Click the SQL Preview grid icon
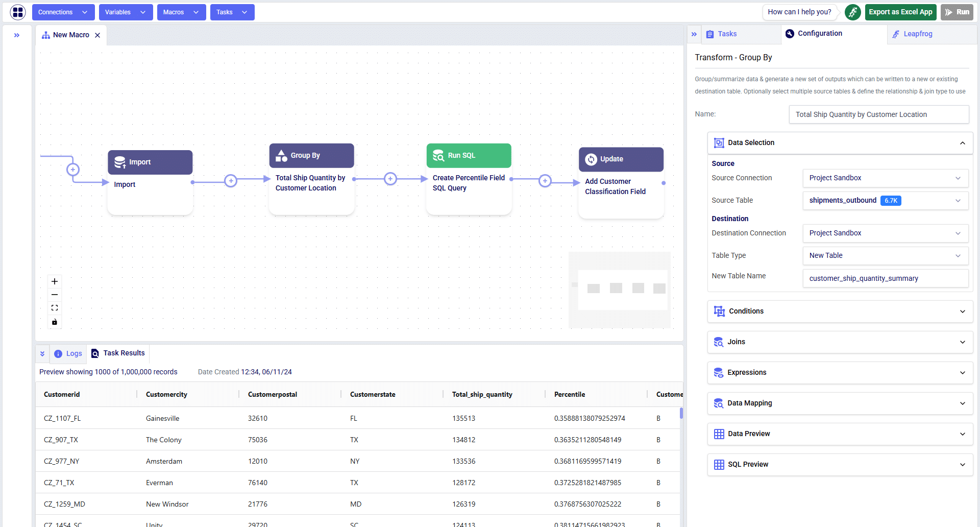 (x=719, y=464)
